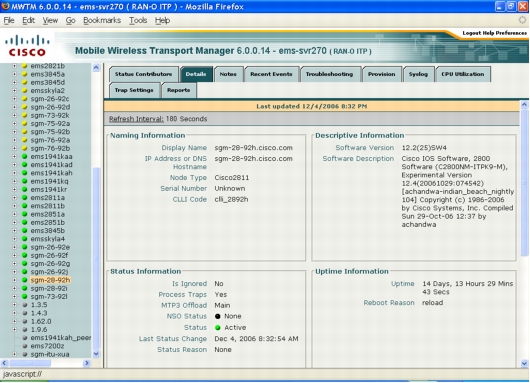This screenshot has width=530, height=383.
Task: Click yellow status icon beside sgm-26-92c
Action: point(24,99)
